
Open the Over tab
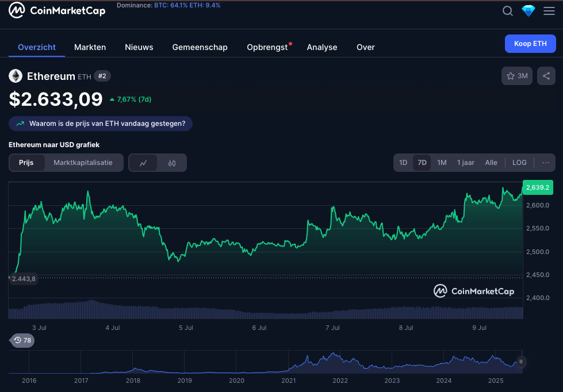tap(366, 47)
